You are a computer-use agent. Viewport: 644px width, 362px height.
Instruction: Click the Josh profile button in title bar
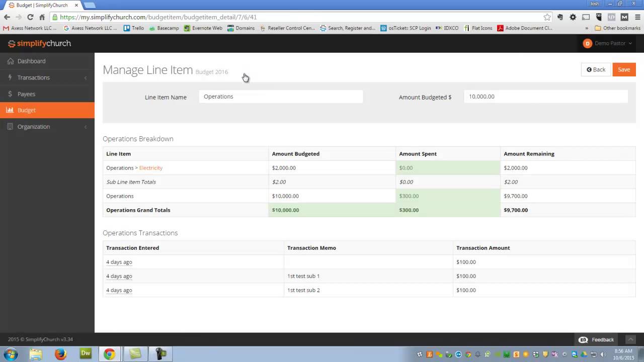(595, 4)
